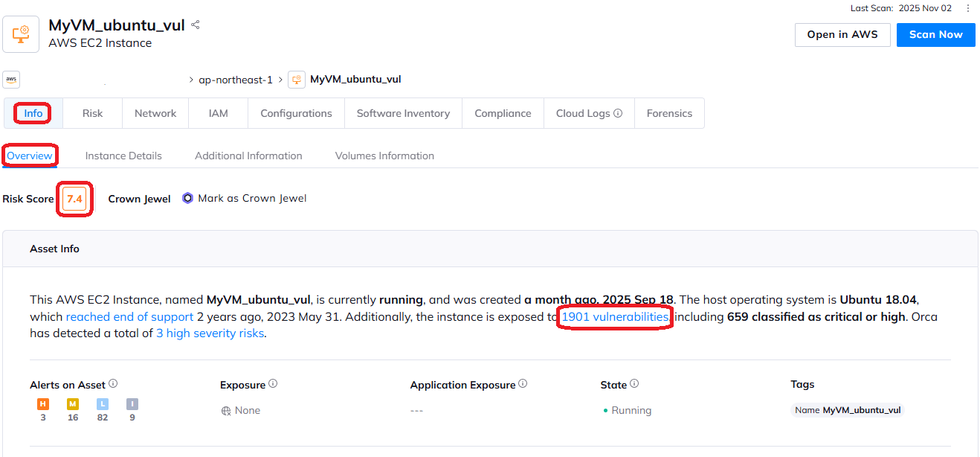Select the Overview sub-tab
This screenshot has height=457, width=980.
(30, 156)
